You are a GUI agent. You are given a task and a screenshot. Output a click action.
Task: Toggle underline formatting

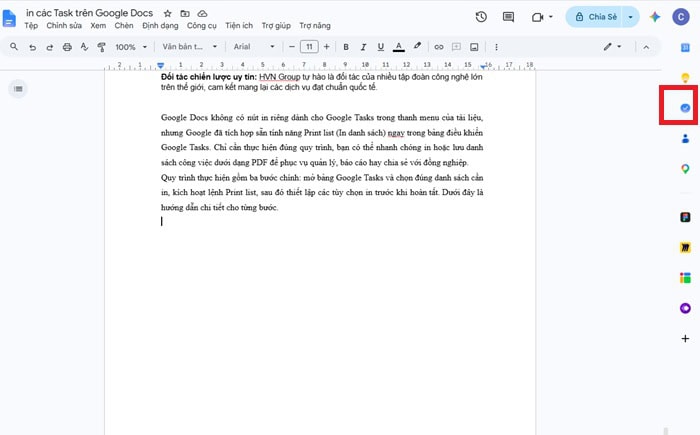point(380,47)
